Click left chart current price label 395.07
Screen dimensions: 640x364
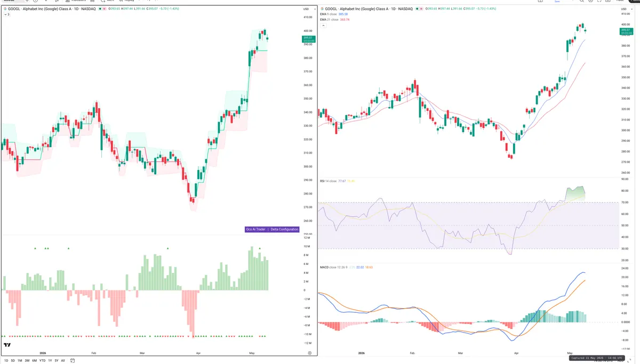[x=308, y=39]
